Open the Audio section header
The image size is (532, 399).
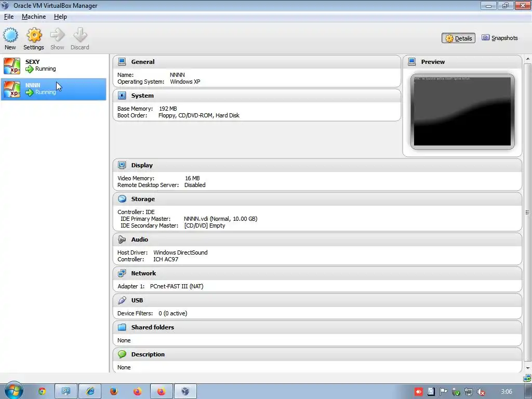(317, 240)
